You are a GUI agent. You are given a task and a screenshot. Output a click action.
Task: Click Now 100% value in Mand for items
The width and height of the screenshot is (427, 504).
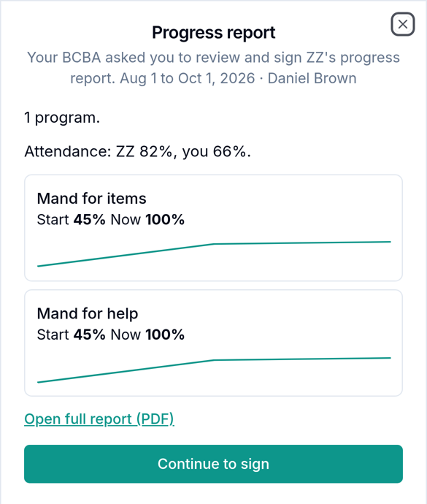pyautogui.click(x=147, y=220)
